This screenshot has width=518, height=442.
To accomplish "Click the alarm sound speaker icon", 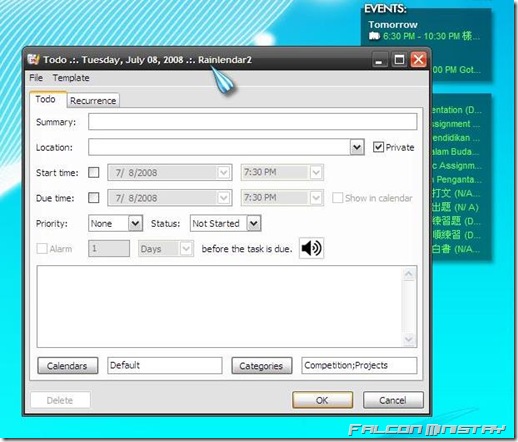I will 311,248.
